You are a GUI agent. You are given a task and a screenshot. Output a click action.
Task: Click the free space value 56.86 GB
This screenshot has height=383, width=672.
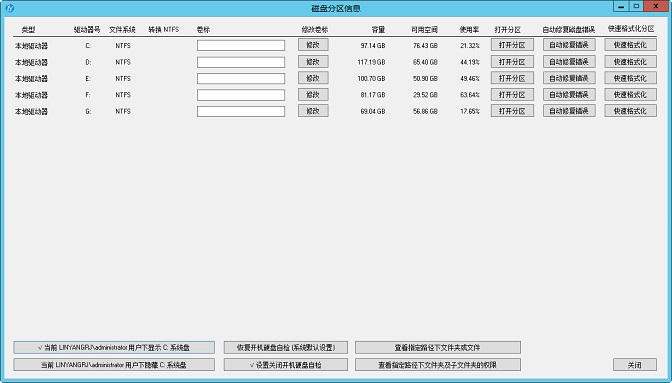tap(425, 111)
